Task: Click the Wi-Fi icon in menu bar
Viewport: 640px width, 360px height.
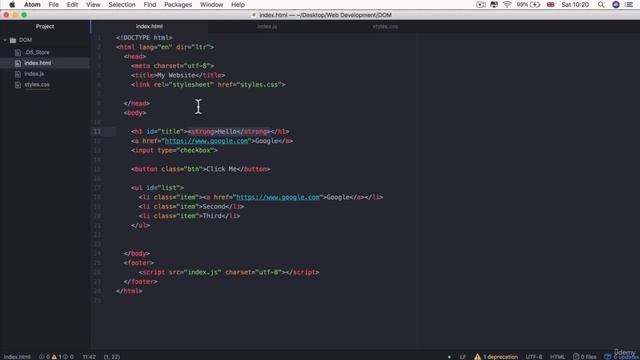Action: click(x=507, y=5)
